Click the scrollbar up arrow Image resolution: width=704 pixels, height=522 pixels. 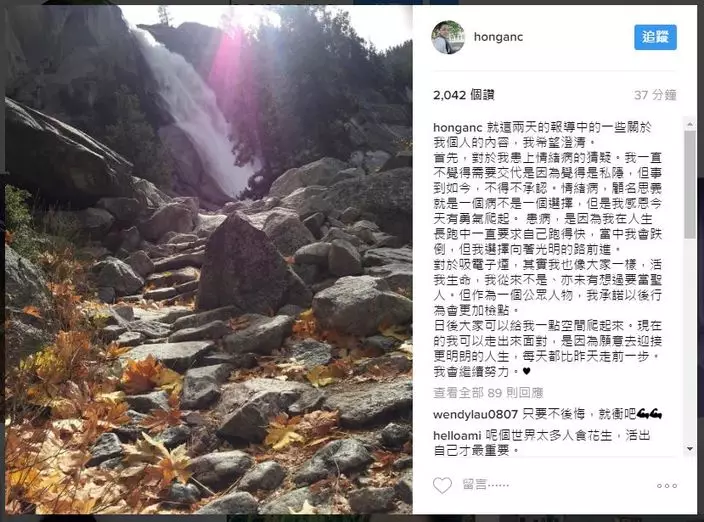click(x=690, y=124)
